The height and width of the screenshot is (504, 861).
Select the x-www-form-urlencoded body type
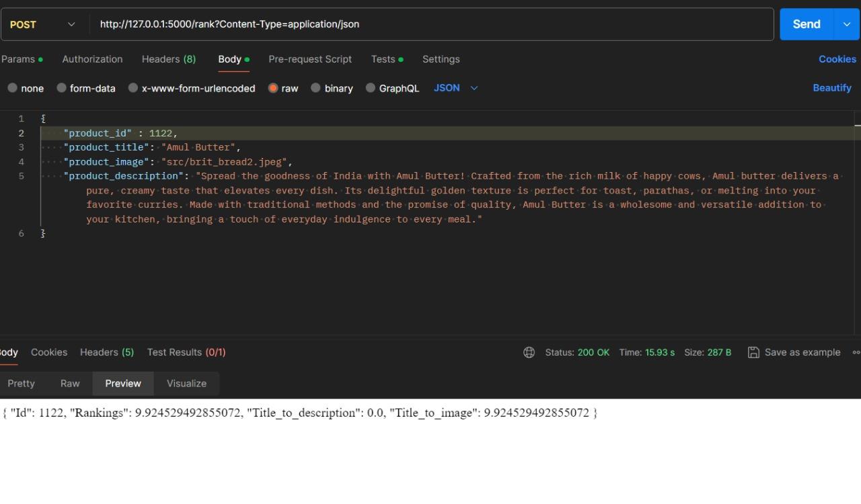pyautogui.click(x=192, y=88)
